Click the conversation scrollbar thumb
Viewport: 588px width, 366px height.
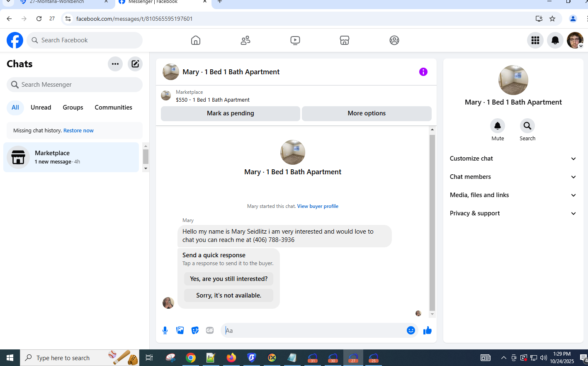(x=432, y=222)
